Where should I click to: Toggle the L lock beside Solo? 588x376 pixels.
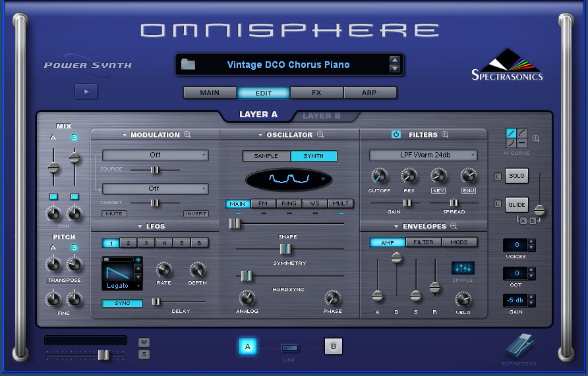(498, 176)
